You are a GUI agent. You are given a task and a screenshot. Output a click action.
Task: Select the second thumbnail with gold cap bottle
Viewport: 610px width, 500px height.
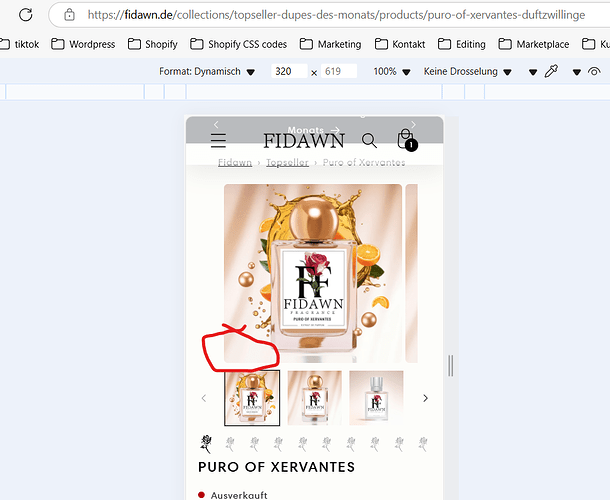coord(314,398)
